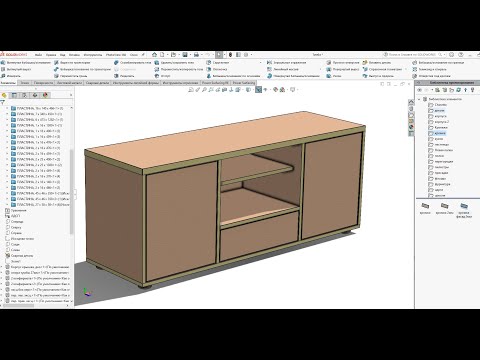Open the DisplayManager colored ball tab
Image resolution: width=480 pixels, height=360 pixels.
[x=45, y=95]
